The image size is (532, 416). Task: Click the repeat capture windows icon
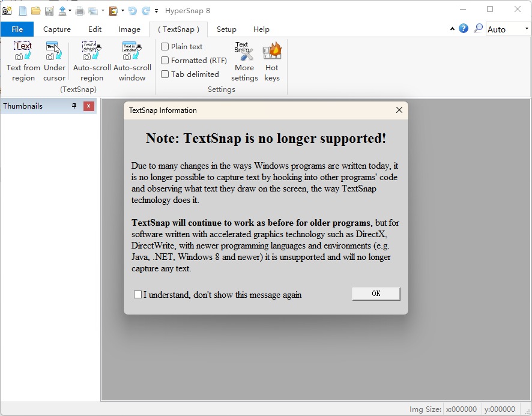coord(93,11)
